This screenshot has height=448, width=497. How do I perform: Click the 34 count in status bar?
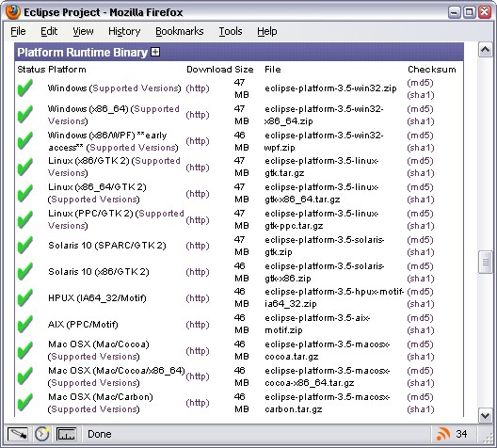tap(461, 434)
